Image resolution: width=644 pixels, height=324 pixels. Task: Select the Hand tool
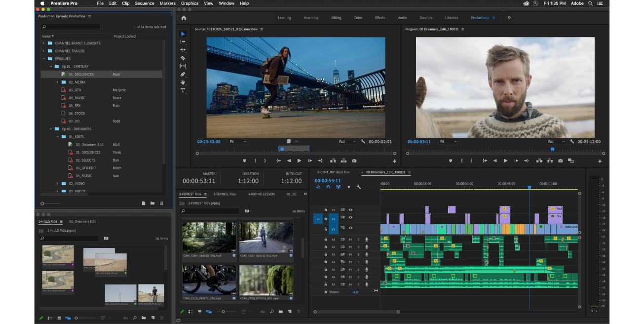click(x=183, y=82)
